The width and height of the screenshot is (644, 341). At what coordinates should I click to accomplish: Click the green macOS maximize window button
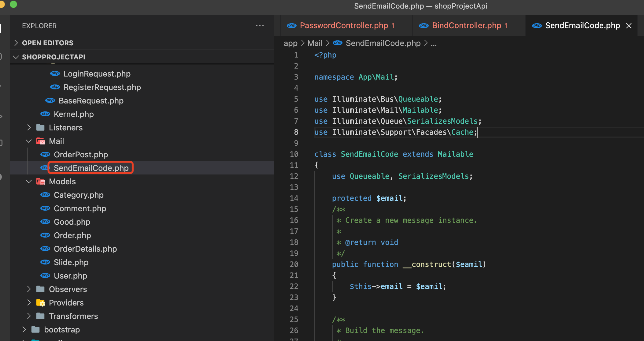click(x=13, y=4)
